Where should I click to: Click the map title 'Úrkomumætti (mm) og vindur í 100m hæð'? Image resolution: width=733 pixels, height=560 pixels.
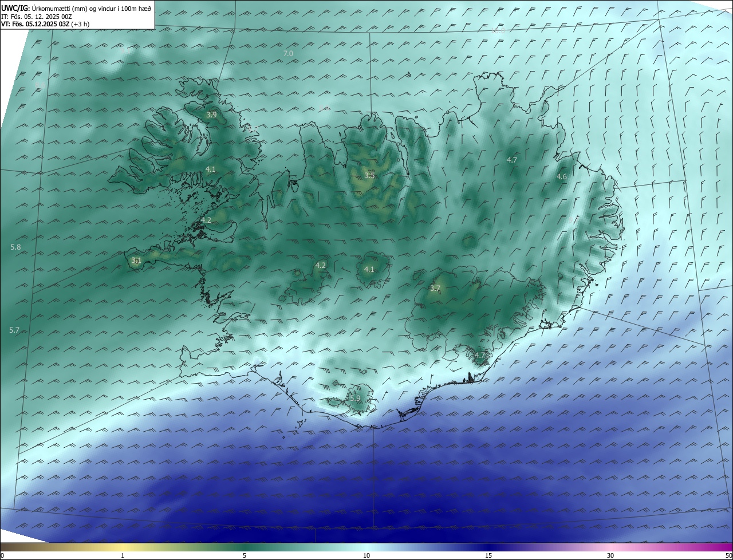click(92, 8)
